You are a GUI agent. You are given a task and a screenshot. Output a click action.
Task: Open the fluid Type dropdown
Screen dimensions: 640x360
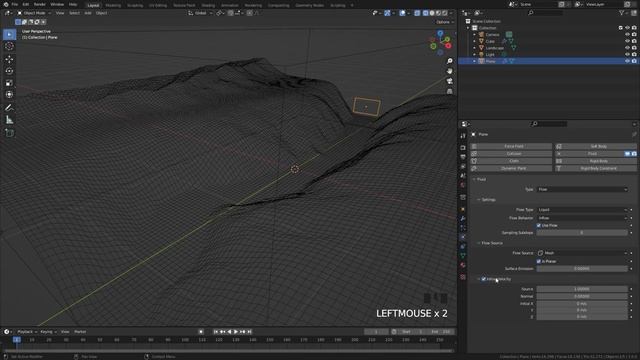(582, 189)
